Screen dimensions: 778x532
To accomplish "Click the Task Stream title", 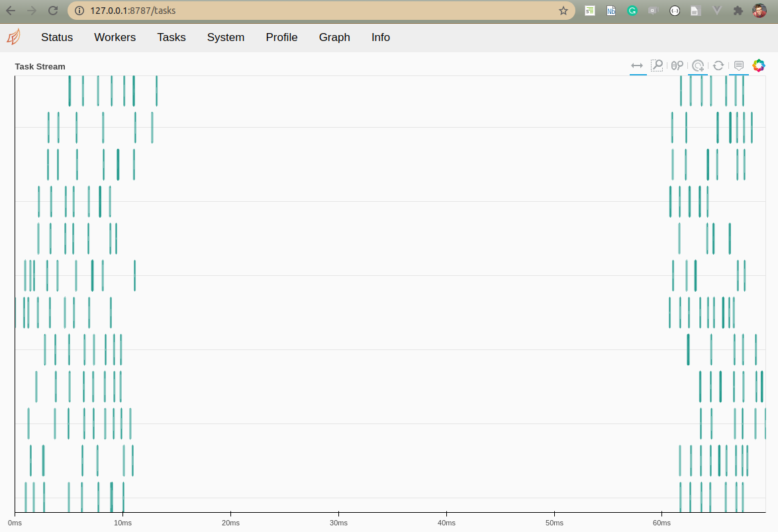I will [40, 66].
